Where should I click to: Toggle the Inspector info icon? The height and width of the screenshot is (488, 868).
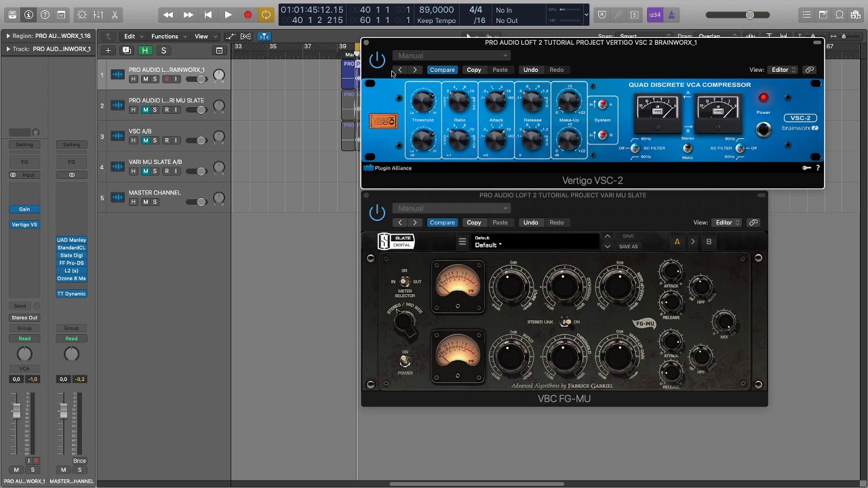[28, 15]
